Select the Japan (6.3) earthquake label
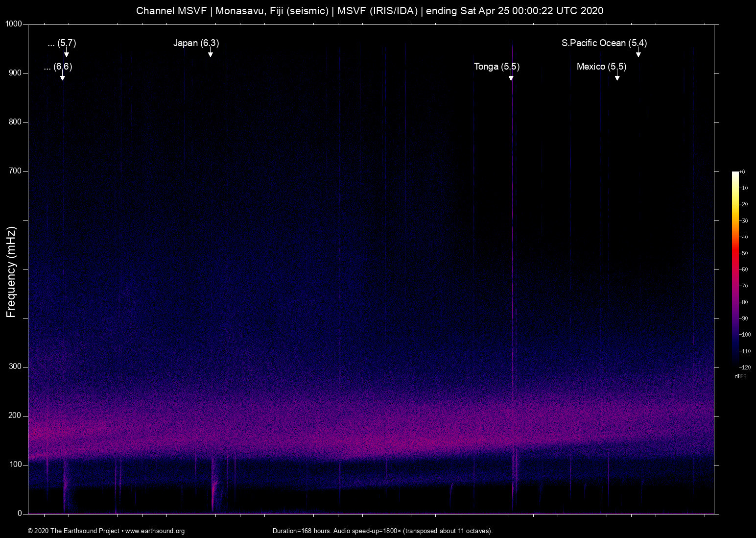The height and width of the screenshot is (538, 756). (x=196, y=43)
